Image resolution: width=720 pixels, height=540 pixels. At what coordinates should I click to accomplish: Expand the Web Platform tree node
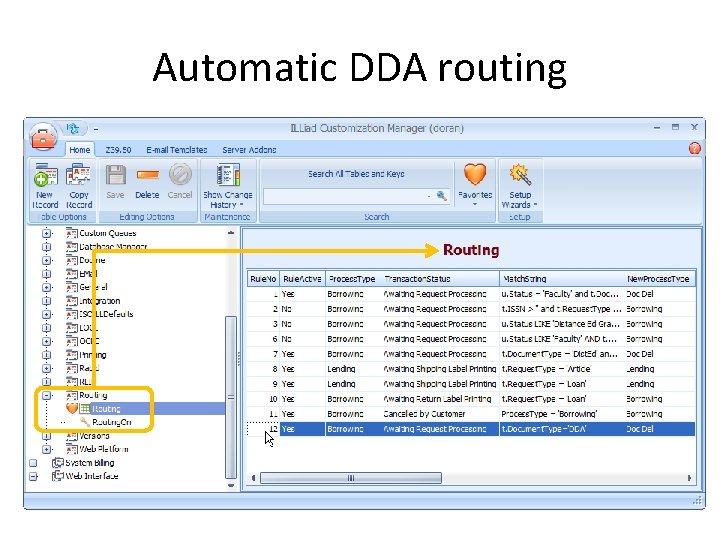click(x=46, y=449)
